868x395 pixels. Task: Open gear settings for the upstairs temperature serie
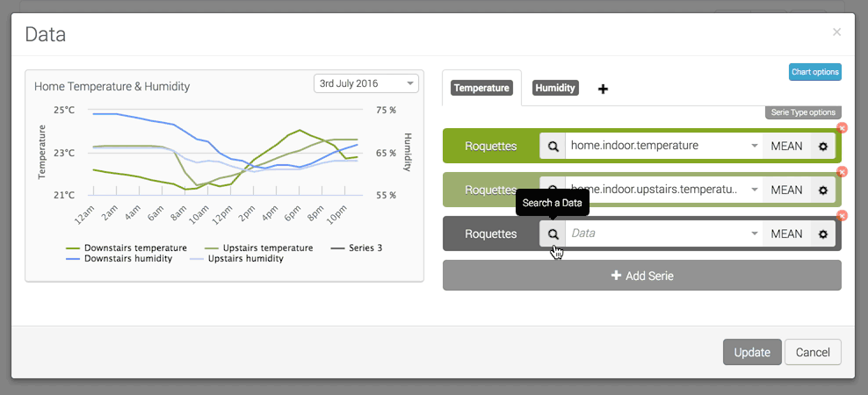(823, 190)
